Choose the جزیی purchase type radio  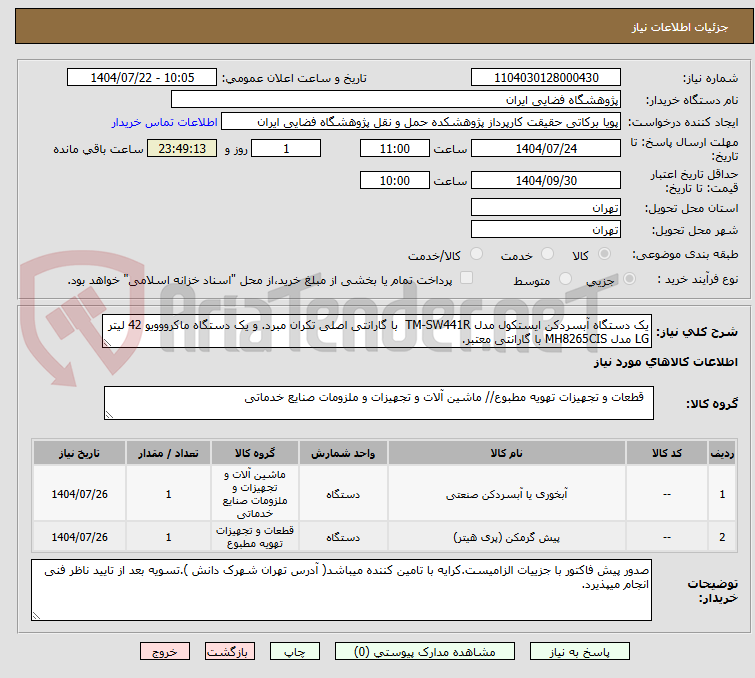point(629,279)
